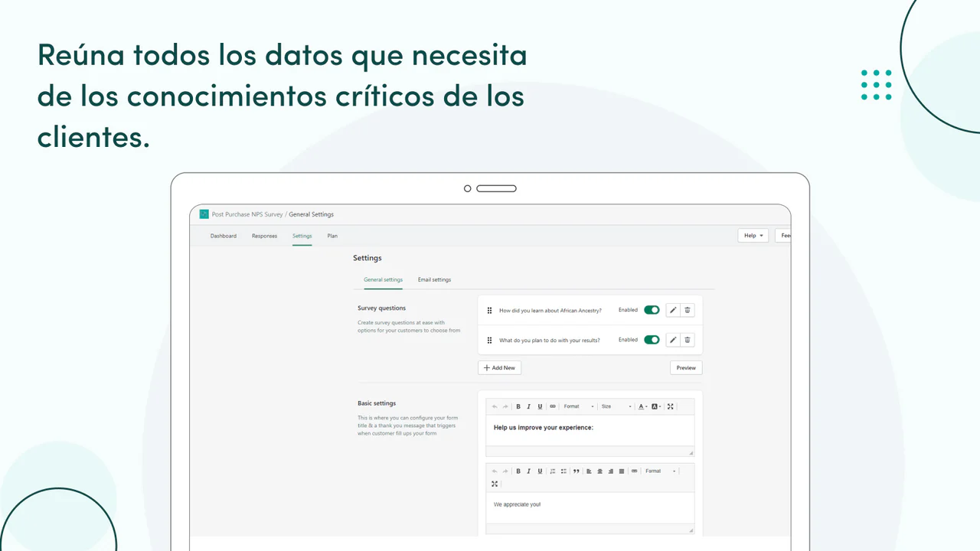Insert a link in the form title editor
980x551 pixels.
tap(553, 406)
